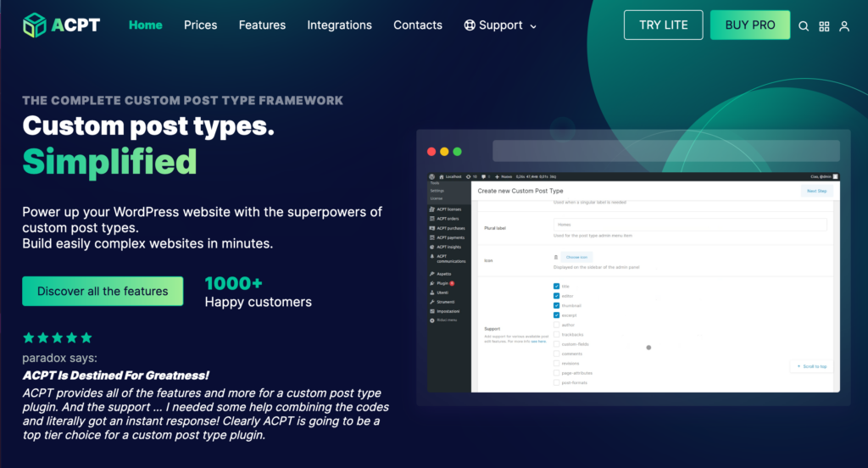
Task: Click the chevron arrow next to Support
Action: click(533, 26)
